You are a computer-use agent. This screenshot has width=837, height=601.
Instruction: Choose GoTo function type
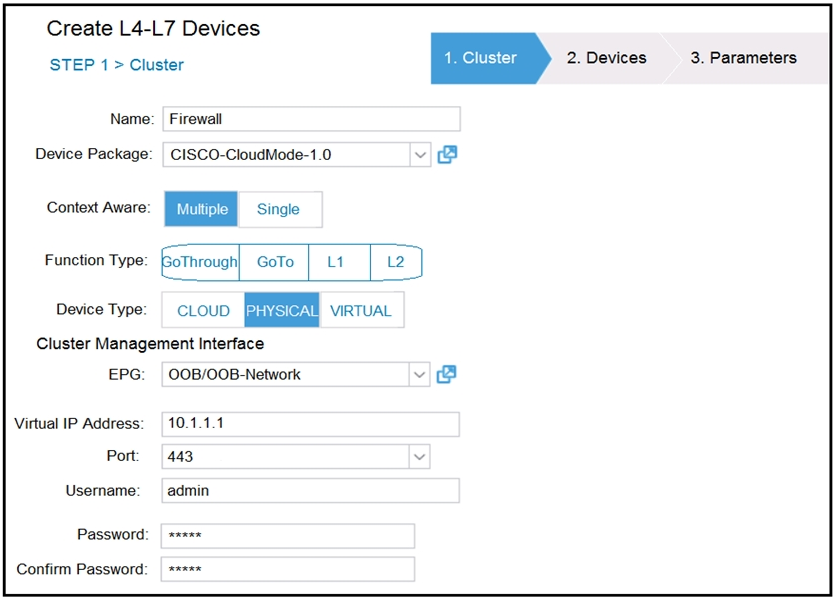click(x=275, y=262)
